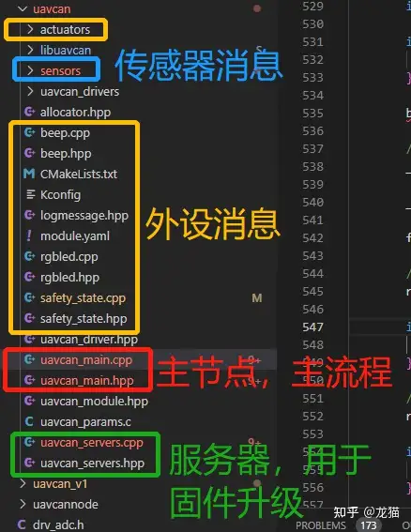Click the uavcan_servers.hpp file icon
The width and height of the screenshot is (411, 532).
point(29,464)
